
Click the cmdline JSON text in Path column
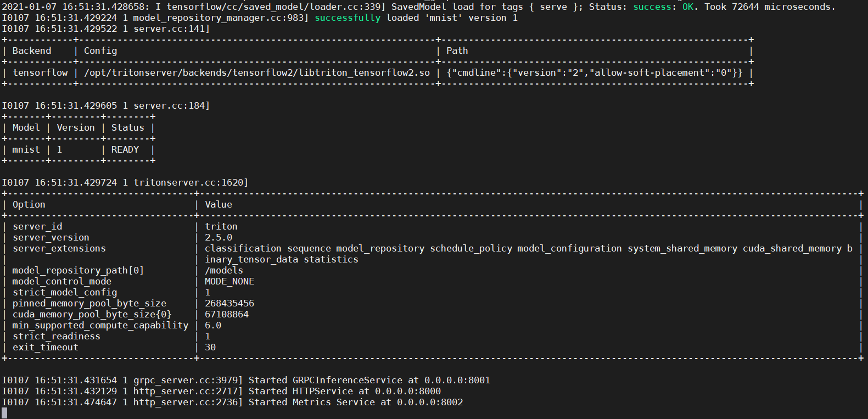(594, 72)
